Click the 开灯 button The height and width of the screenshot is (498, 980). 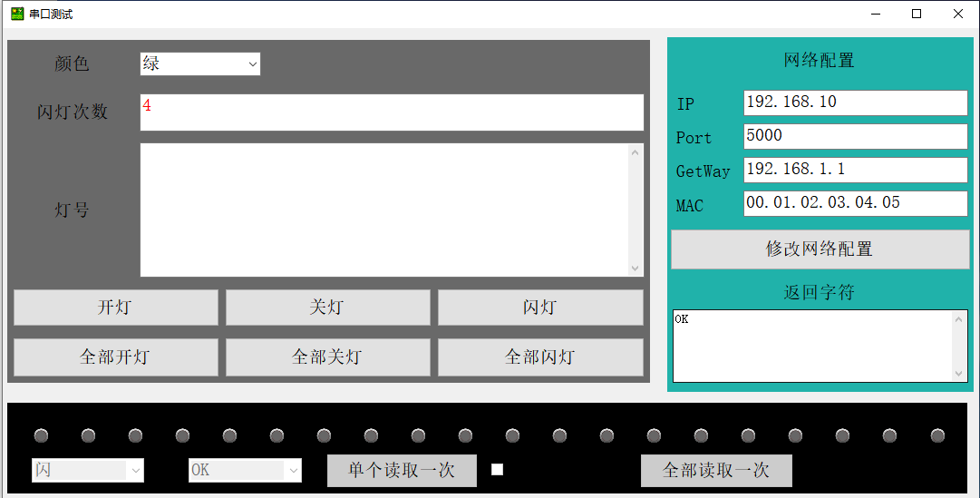[x=116, y=308]
